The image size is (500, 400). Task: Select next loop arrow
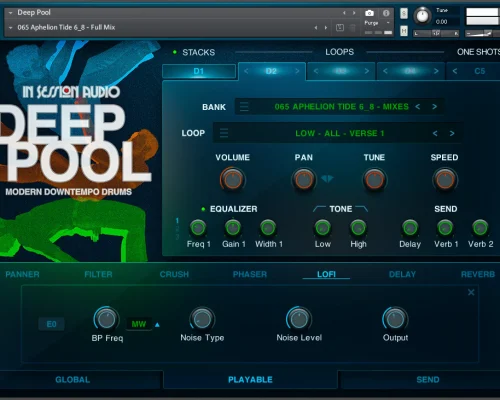click(452, 133)
